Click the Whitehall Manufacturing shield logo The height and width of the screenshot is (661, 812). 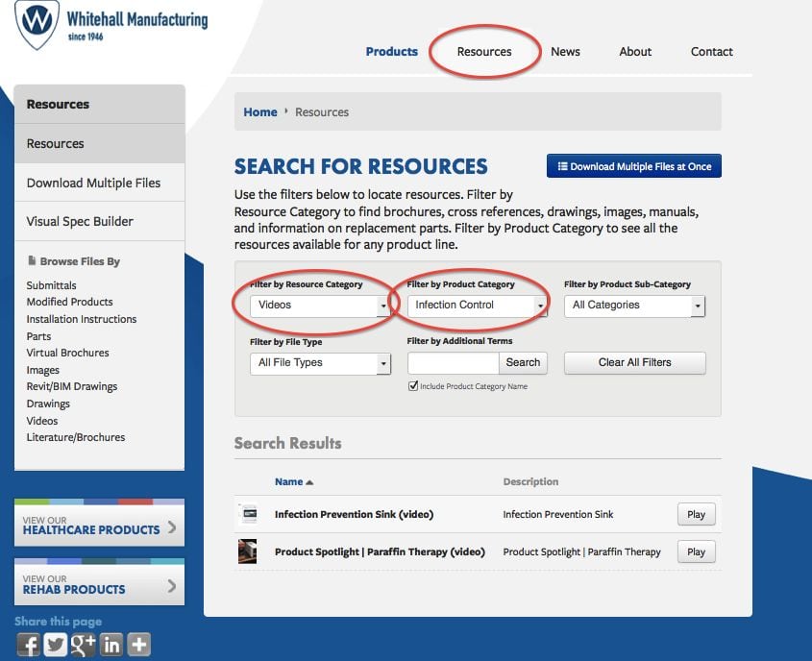point(37,23)
